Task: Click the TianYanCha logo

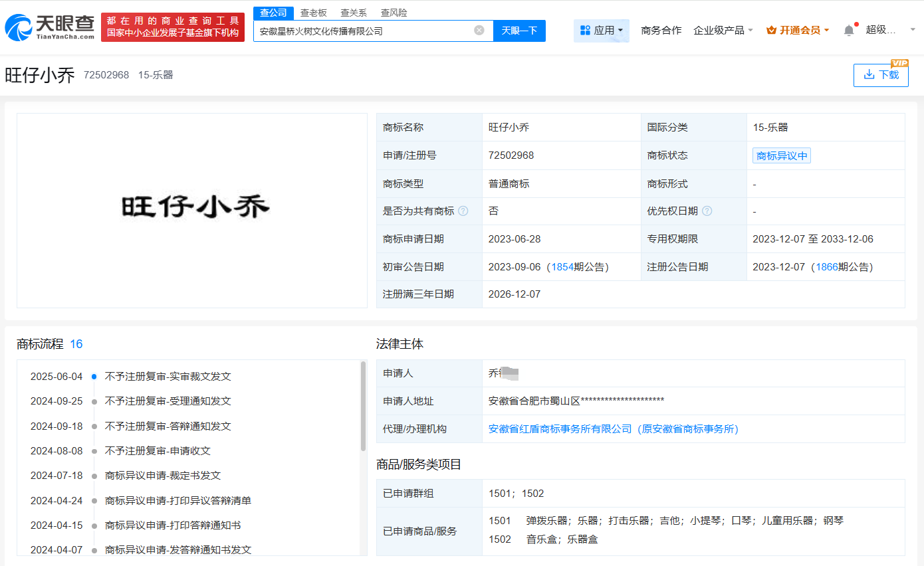Action: point(50,27)
